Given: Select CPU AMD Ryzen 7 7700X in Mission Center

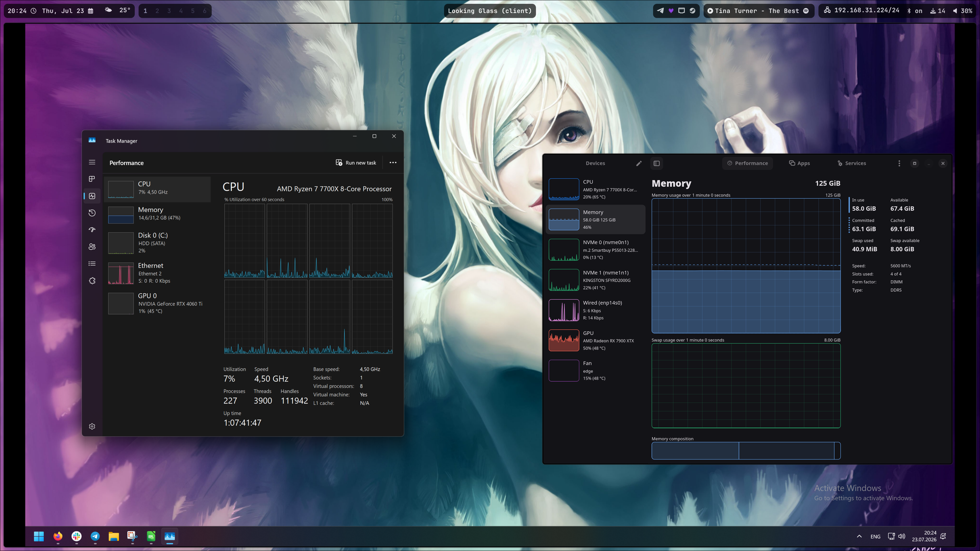Looking at the screenshot, I should [x=595, y=189].
